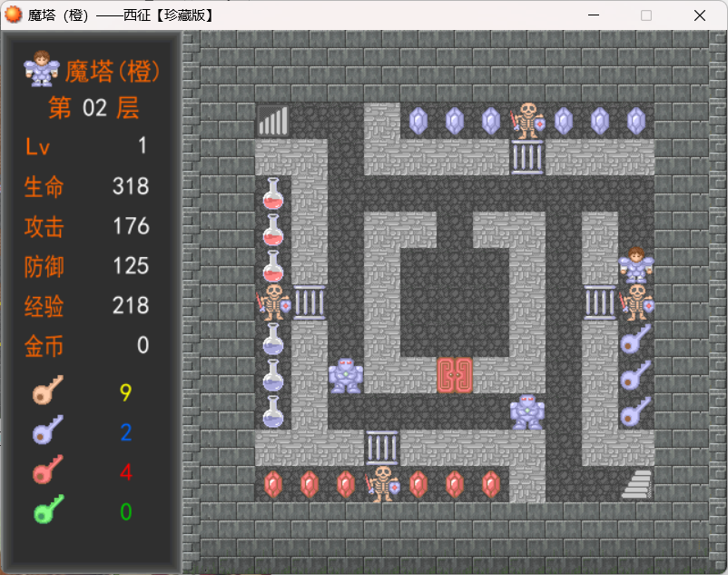Collect the leftmost red gem in bottom row

pos(273,484)
